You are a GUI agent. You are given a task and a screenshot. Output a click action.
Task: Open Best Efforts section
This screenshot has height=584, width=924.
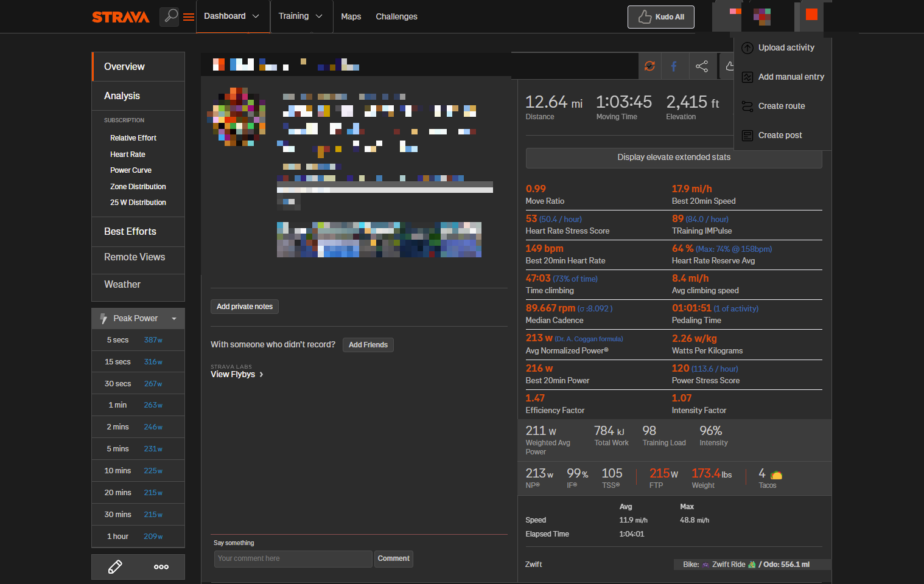pyautogui.click(x=138, y=231)
